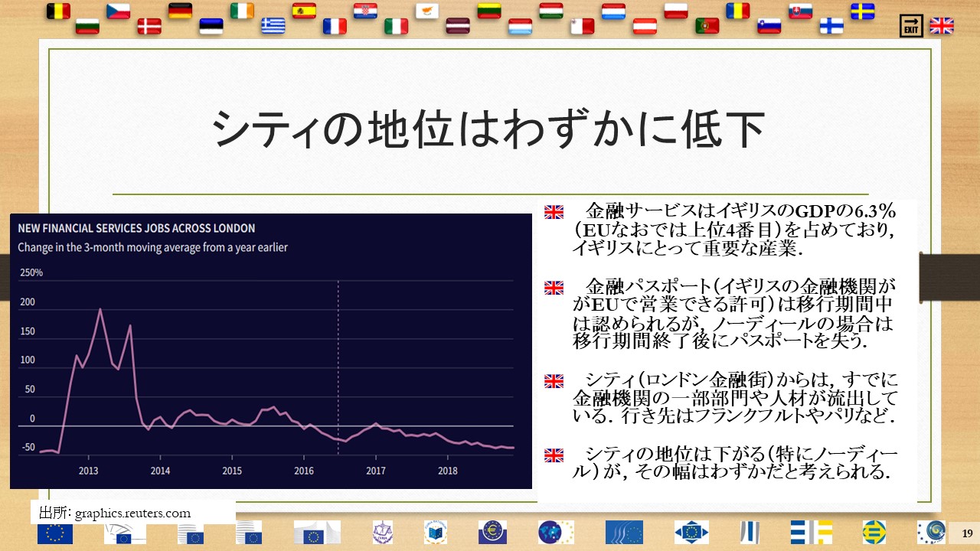Choose the Romania flag icon
The image size is (980, 551).
click(x=738, y=11)
